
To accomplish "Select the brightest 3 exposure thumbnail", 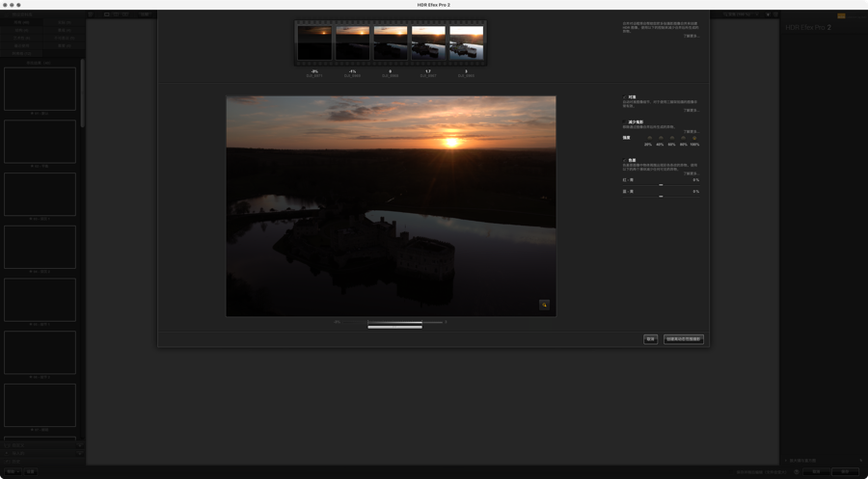I will click(x=466, y=42).
